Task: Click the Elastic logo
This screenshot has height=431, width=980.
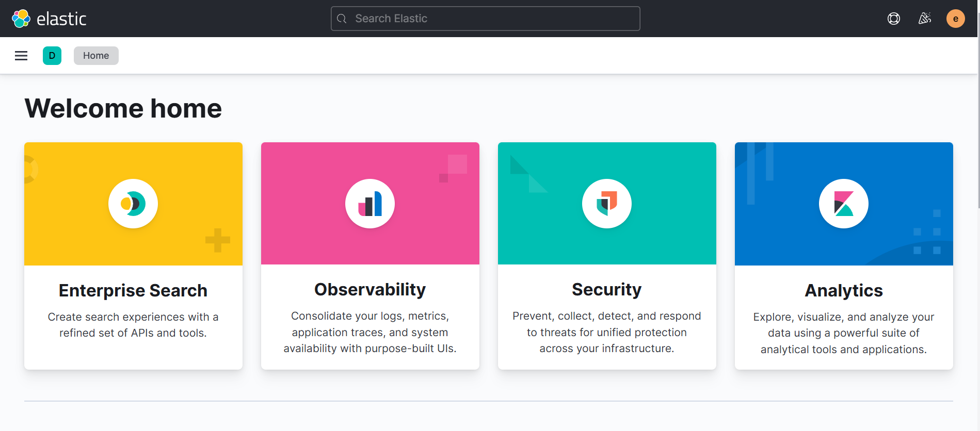Action: (x=49, y=19)
